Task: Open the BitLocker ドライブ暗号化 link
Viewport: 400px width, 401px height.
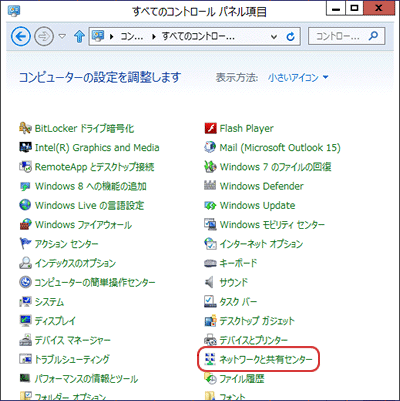Action: click(84, 128)
